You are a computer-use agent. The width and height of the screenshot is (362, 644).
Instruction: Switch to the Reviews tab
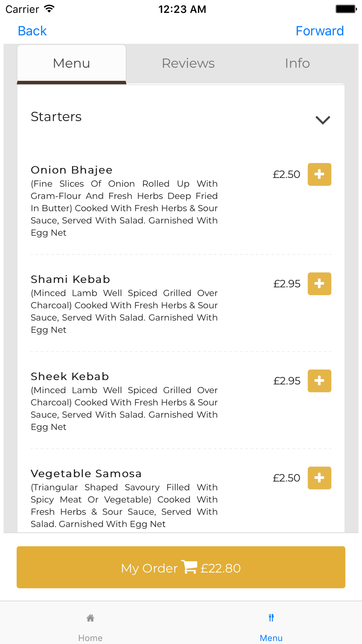(188, 63)
